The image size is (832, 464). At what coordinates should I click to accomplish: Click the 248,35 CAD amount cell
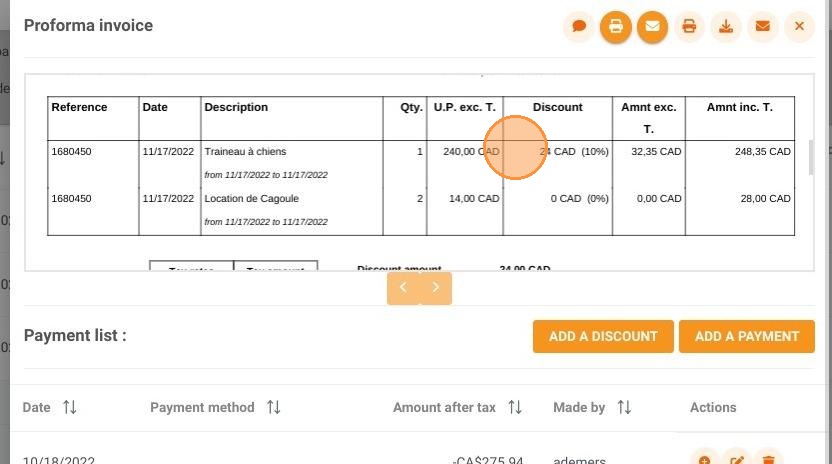click(x=762, y=151)
